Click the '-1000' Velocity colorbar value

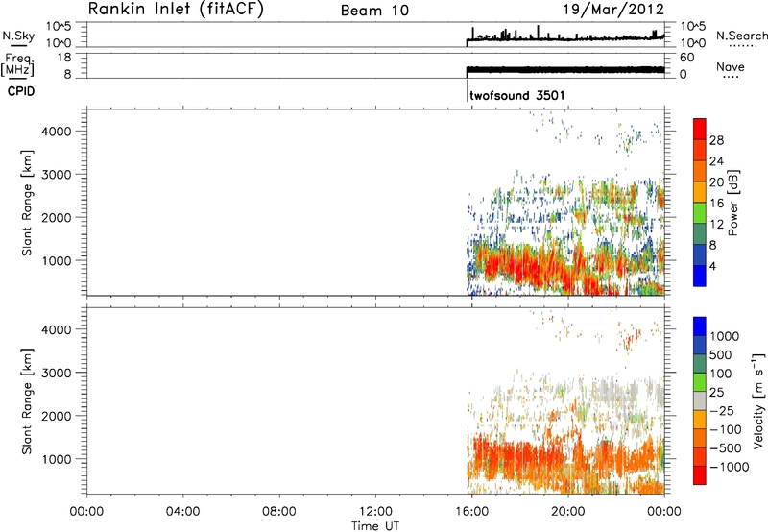[729, 467]
